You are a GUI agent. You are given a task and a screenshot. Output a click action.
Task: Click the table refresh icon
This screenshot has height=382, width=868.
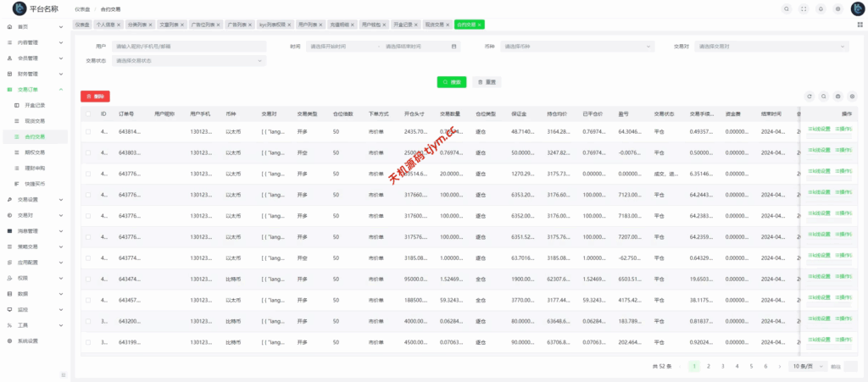click(x=810, y=97)
